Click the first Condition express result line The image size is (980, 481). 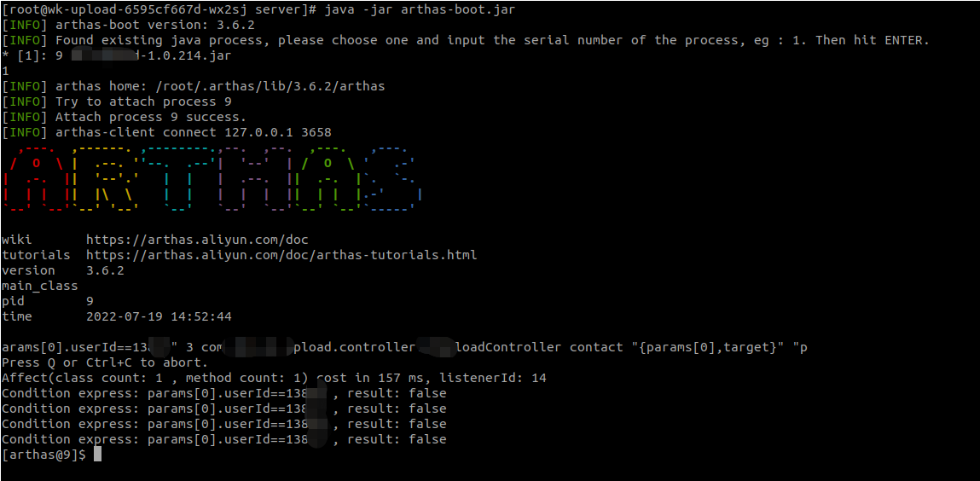pyautogui.click(x=224, y=393)
